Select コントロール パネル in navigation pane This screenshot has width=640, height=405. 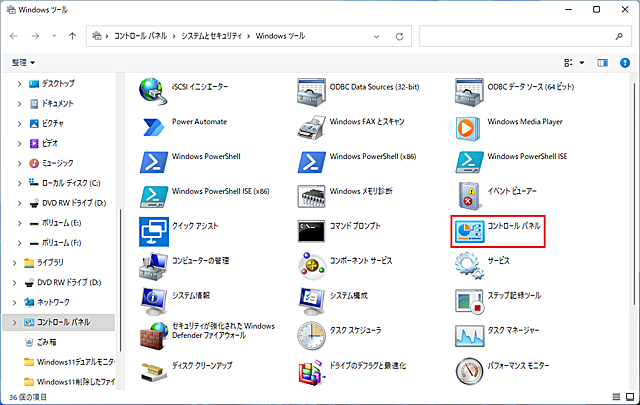point(58,322)
